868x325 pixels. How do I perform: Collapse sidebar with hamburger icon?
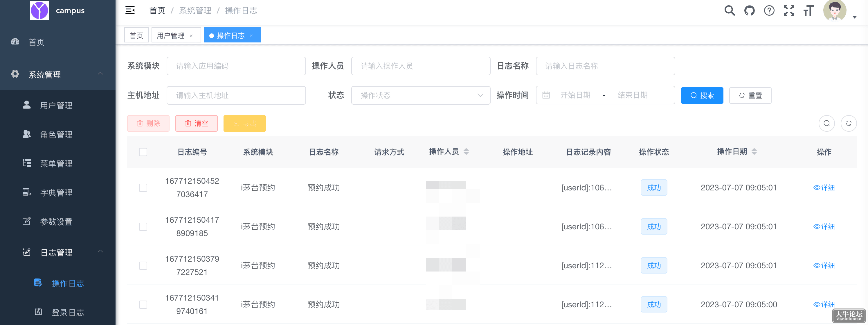(x=130, y=10)
